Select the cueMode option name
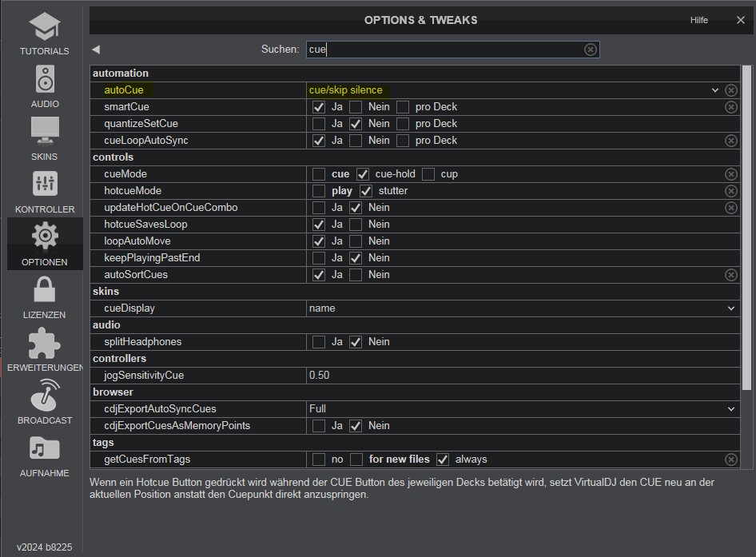 (125, 174)
